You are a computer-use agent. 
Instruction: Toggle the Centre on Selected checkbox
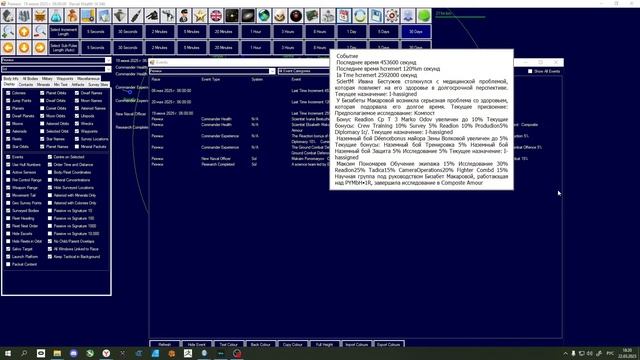pyautogui.click(x=50, y=157)
